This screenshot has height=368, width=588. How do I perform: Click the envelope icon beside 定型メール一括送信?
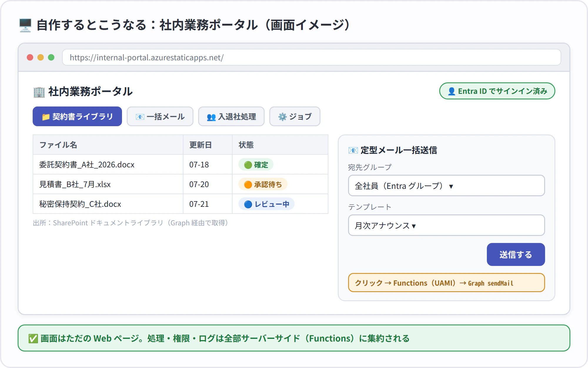[x=353, y=150]
